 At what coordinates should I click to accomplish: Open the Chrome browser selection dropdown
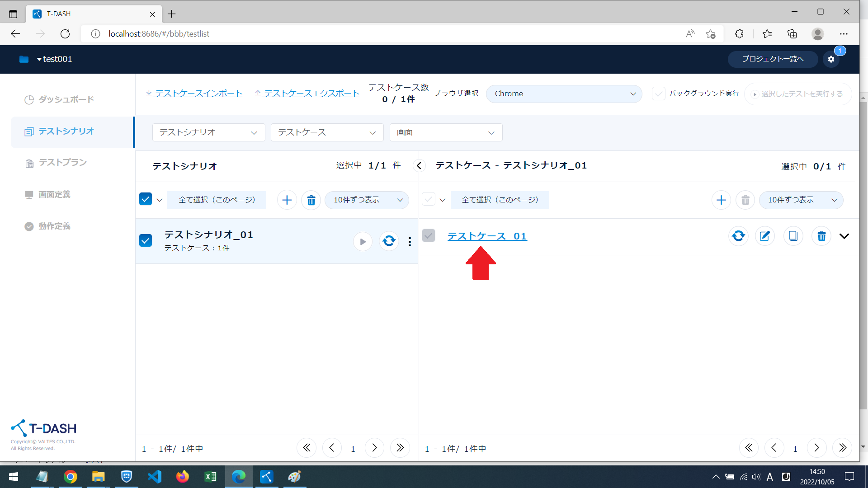coord(564,94)
